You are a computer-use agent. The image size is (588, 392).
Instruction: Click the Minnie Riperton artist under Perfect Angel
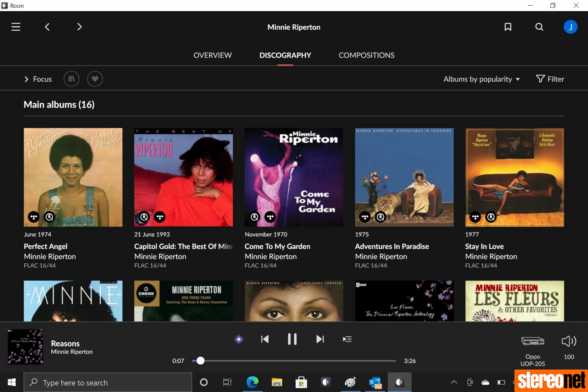50,257
